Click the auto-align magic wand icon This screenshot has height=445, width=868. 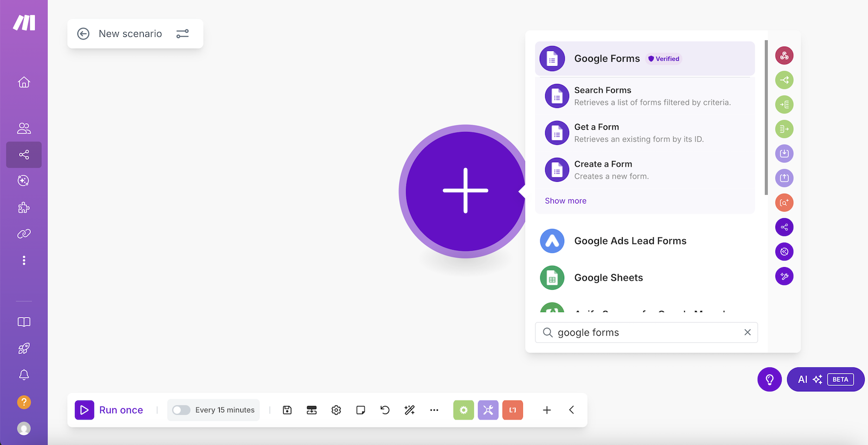pyautogui.click(x=410, y=410)
